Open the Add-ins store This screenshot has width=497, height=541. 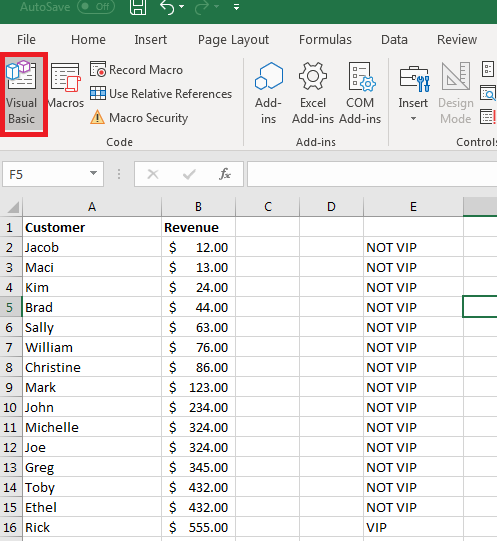[269, 93]
